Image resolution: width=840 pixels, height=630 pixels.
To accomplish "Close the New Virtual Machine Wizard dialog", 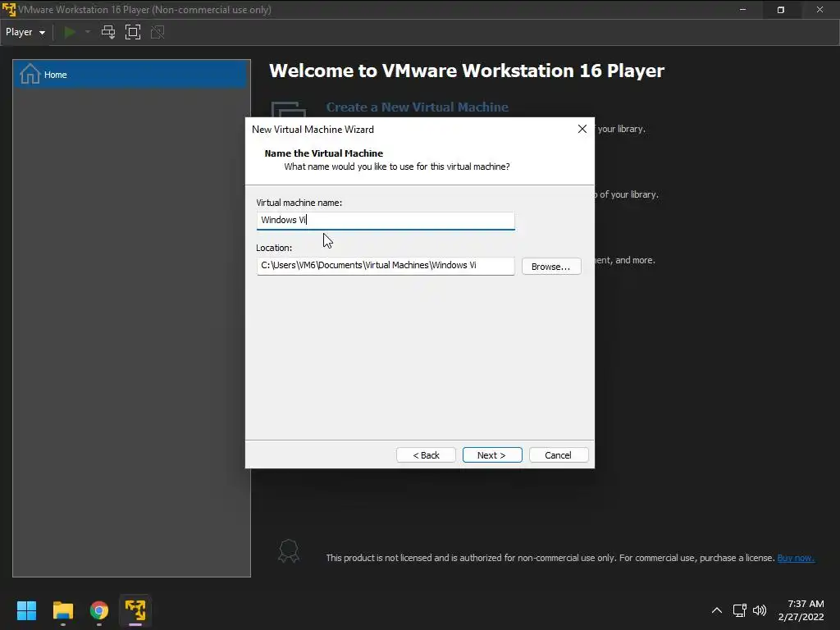I will 582,129.
